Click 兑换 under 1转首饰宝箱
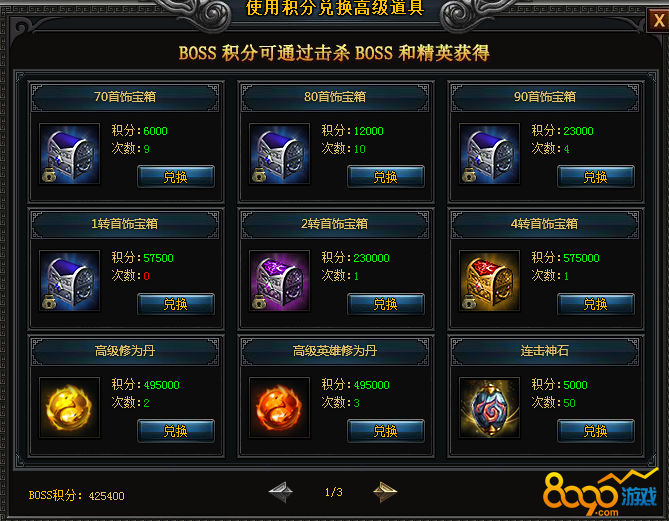 click(x=176, y=304)
